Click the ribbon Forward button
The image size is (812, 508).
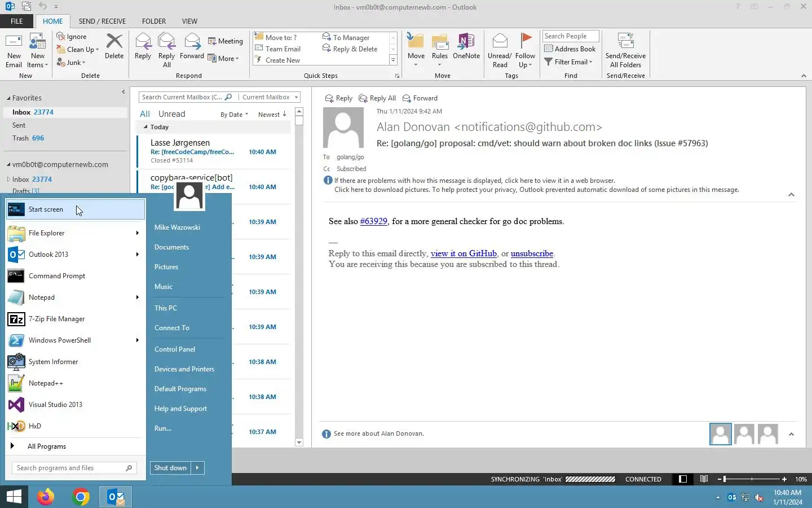pos(192,46)
